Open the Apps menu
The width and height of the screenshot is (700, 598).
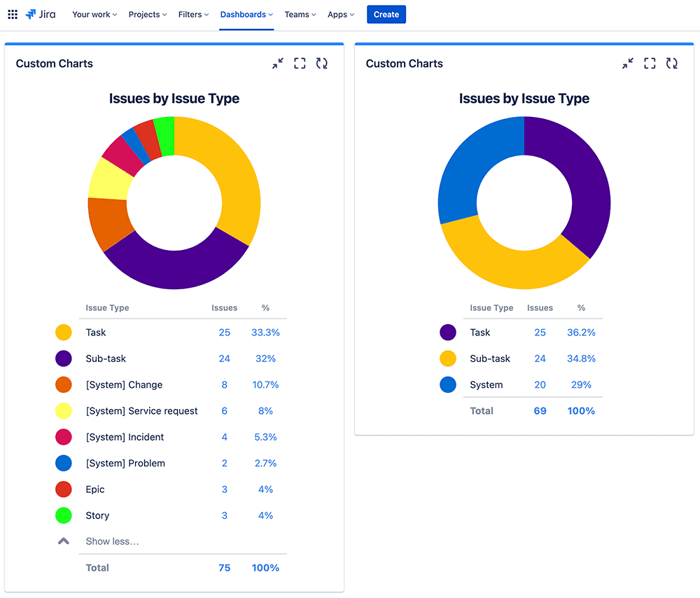click(341, 14)
